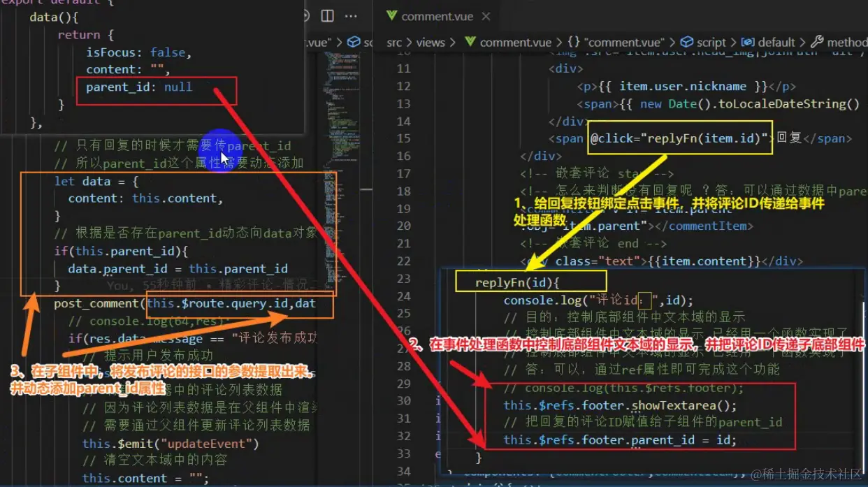Click the wrench icon before methods breadcrumb
Image resolution: width=868 pixels, height=487 pixels.
coord(817,43)
